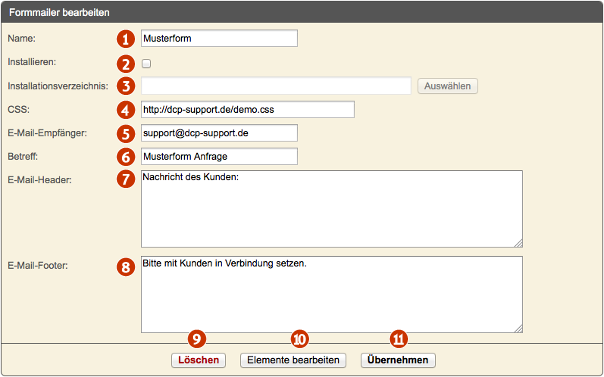Image resolution: width=604 pixels, height=377 pixels.
Task: Click the Auswählen button
Action: pos(448,86)
